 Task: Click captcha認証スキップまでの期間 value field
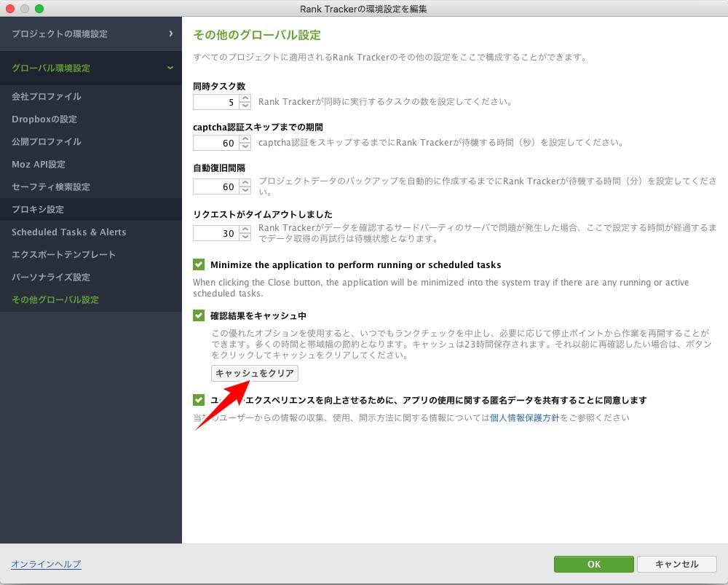click(216, 143)
